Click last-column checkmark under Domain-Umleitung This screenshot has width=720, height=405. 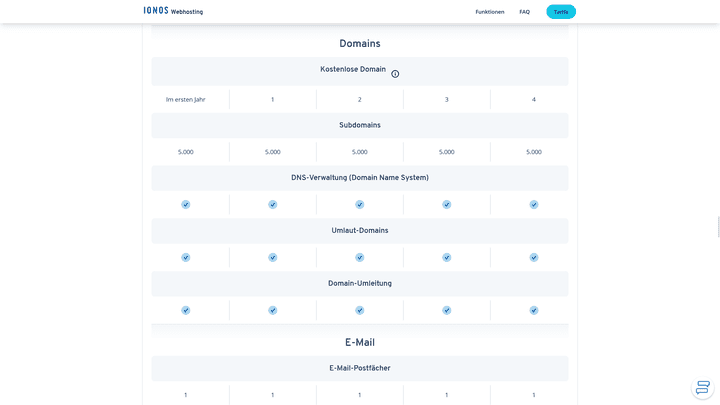tap(534, 310)
